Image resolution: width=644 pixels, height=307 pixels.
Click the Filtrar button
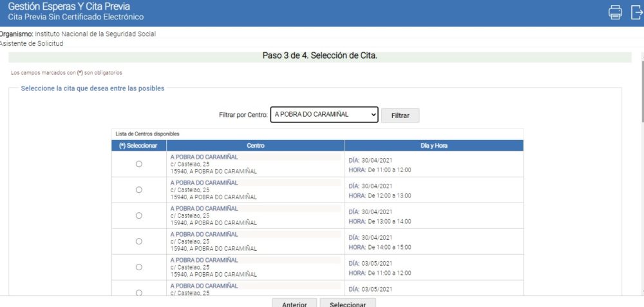tap(400, 115)
